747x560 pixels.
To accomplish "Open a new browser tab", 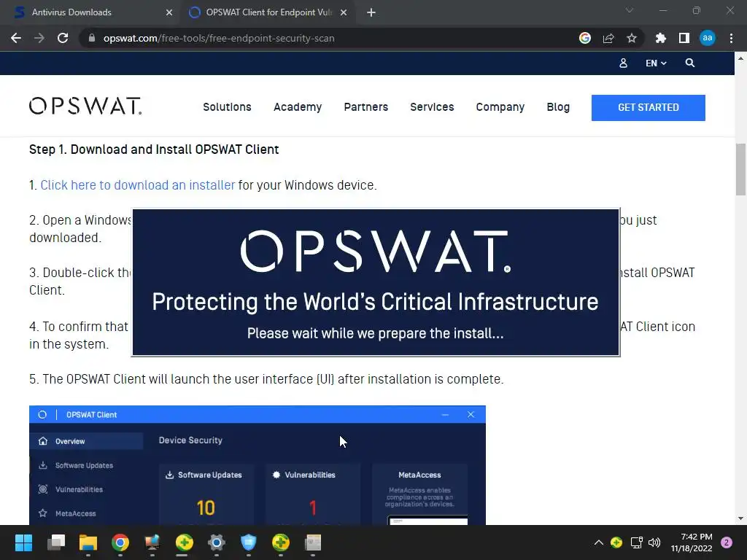I will pos(371,12).
